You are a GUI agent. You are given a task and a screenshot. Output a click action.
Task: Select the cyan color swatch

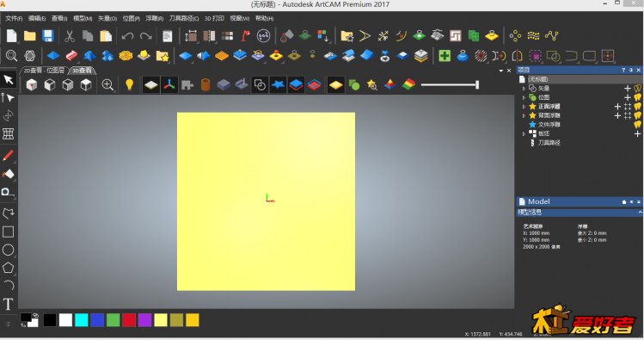point(82,320)
